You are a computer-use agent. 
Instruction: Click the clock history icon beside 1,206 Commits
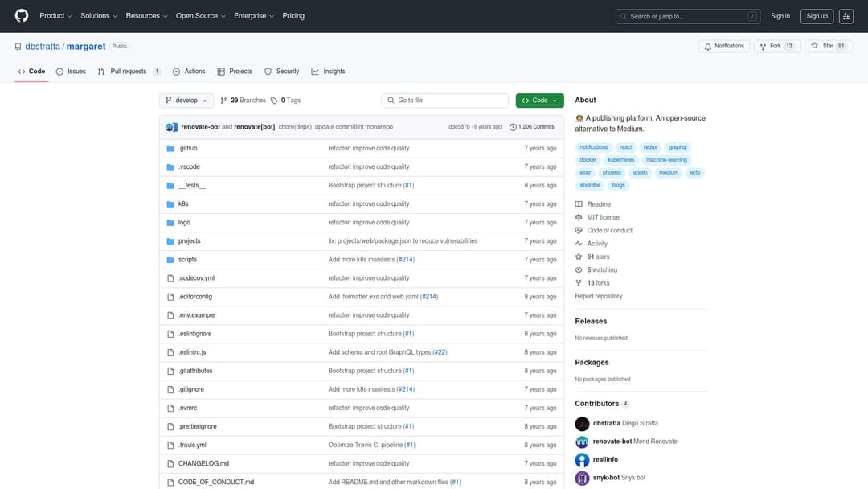513,127
